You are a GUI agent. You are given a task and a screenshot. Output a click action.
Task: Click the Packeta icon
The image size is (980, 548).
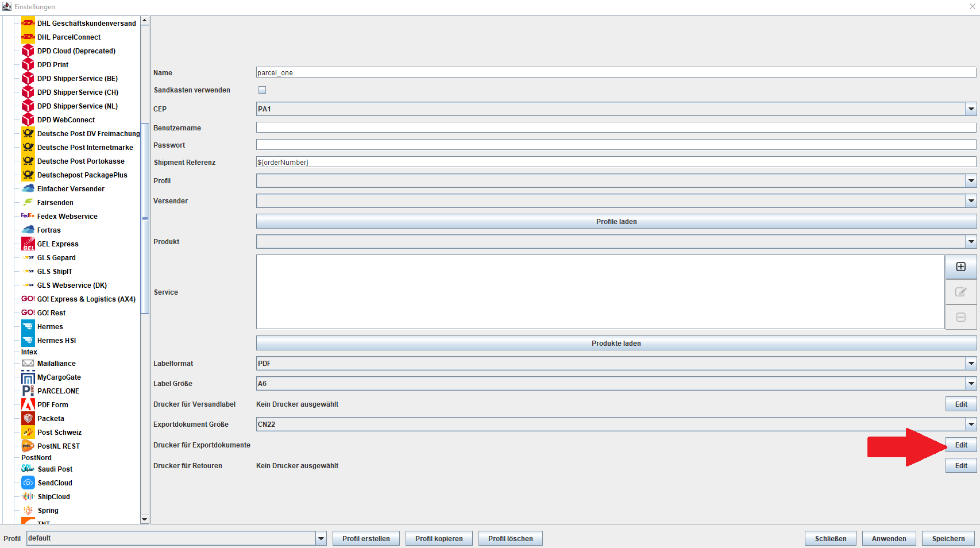coord(28,419)
